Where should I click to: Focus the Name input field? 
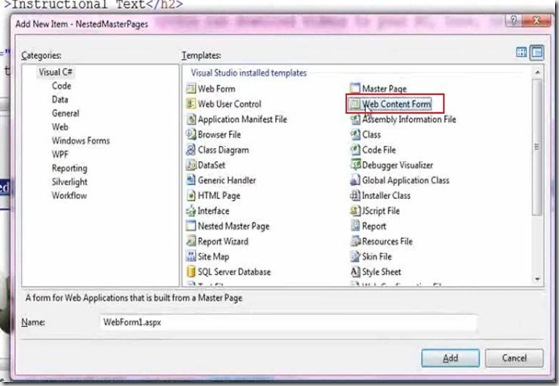click(x=288, y=323)
